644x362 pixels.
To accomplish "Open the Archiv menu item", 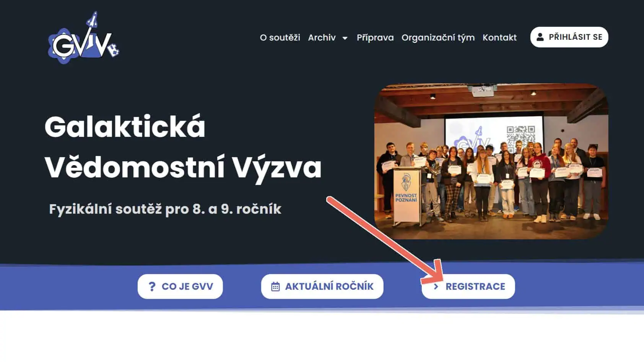I will click(x=322, y=37).
